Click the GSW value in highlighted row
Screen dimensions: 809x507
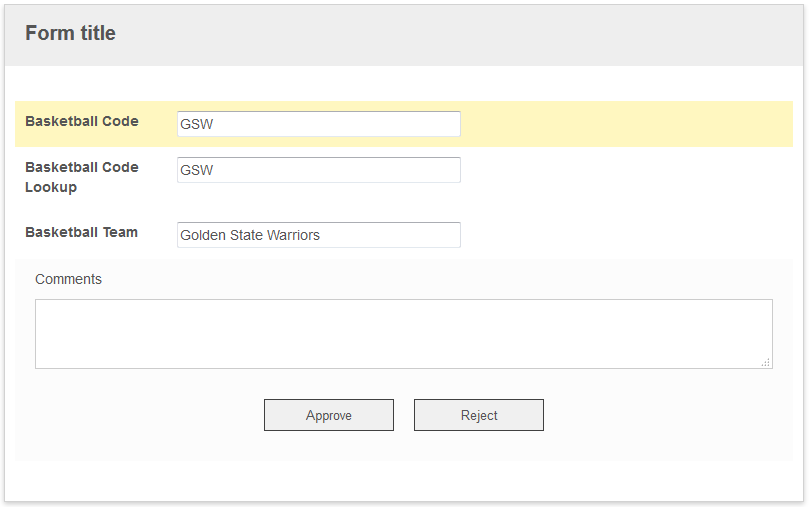point(197,124)
